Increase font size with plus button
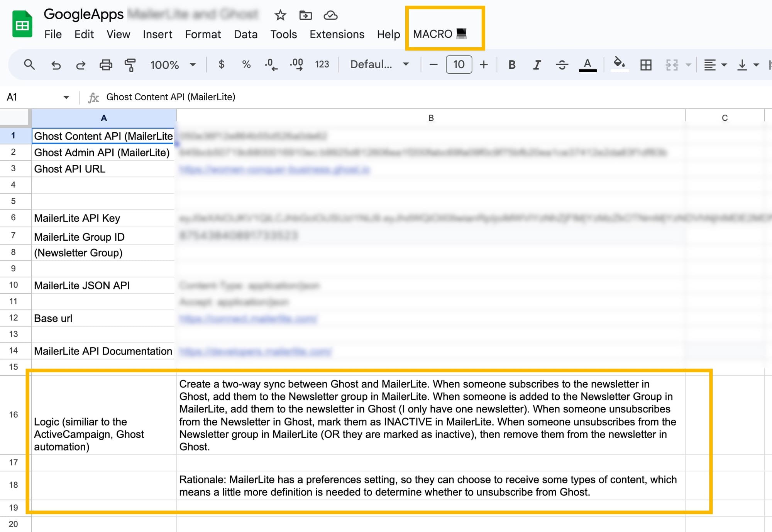 coord(484,64)
